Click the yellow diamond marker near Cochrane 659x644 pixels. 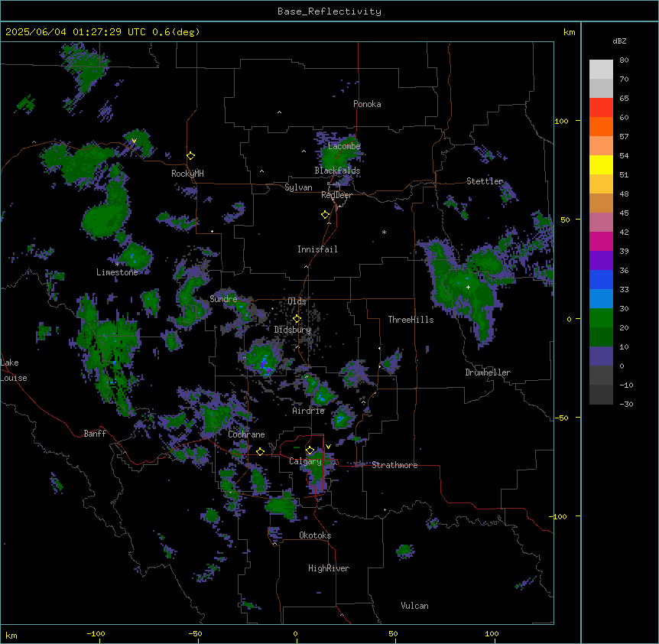[x=260, y=451]
